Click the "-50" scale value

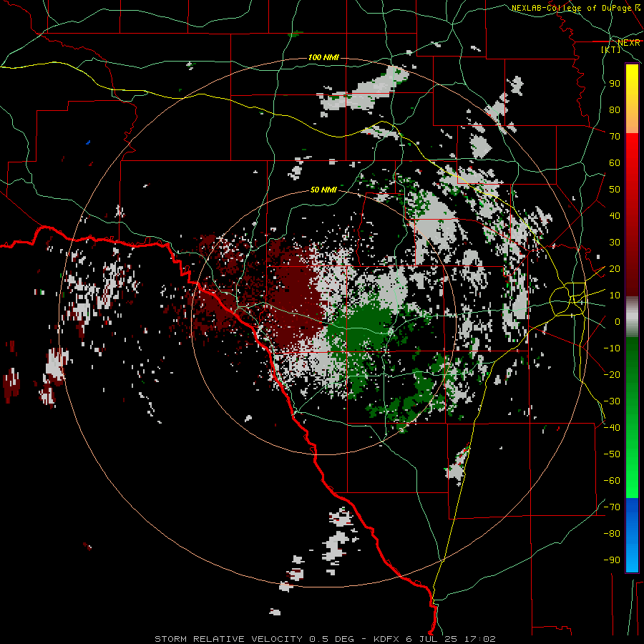click(x=612, y=454)
